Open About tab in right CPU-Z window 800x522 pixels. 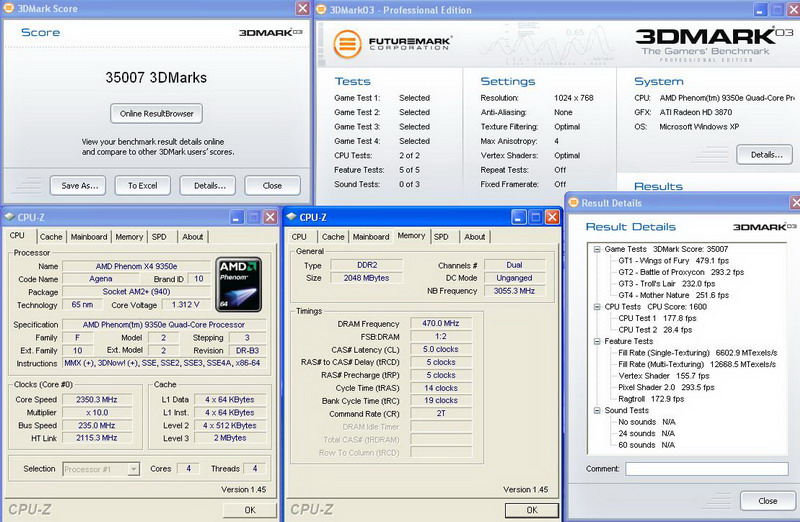pyautogui.click(x=474, y=237)
